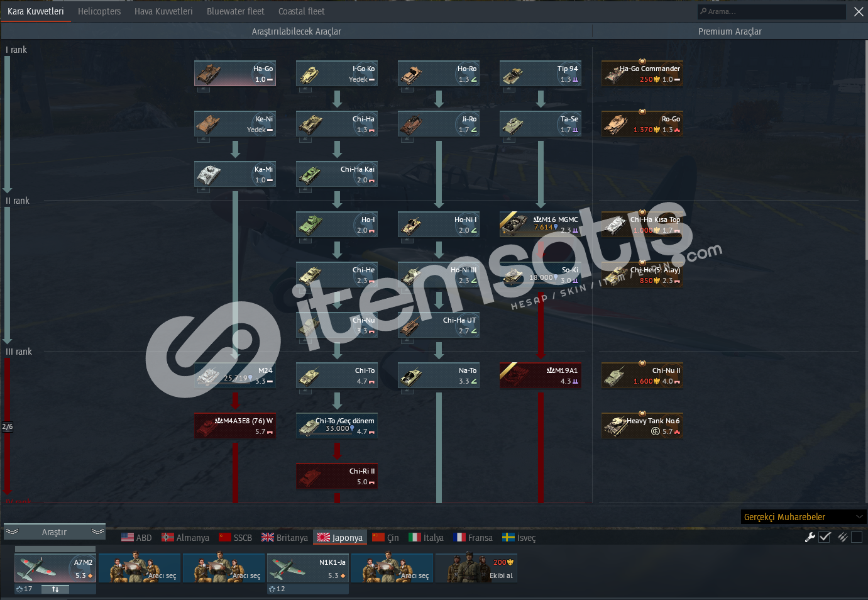Buy new crew with Ekibi al button

tap(476, 568)
